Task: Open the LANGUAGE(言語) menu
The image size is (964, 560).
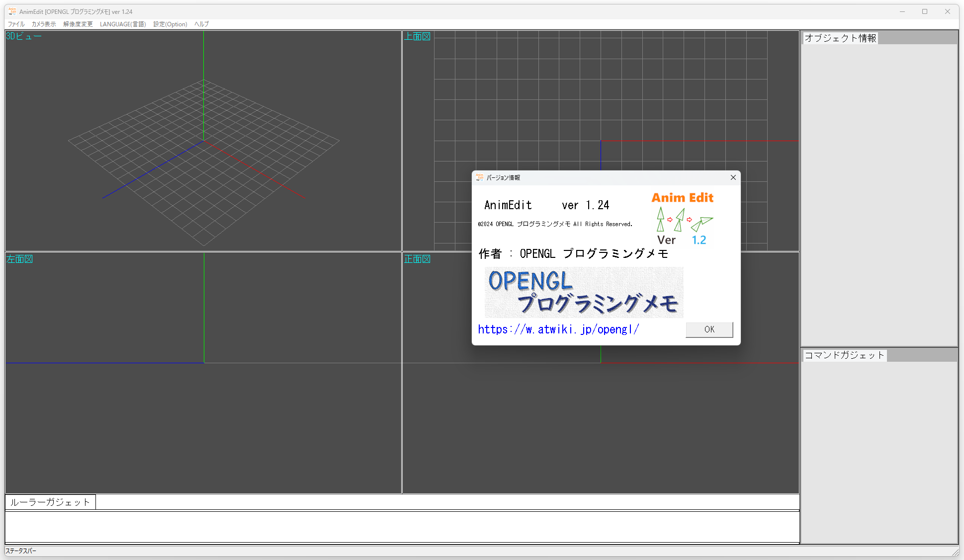Action: (x=123, y=24)
